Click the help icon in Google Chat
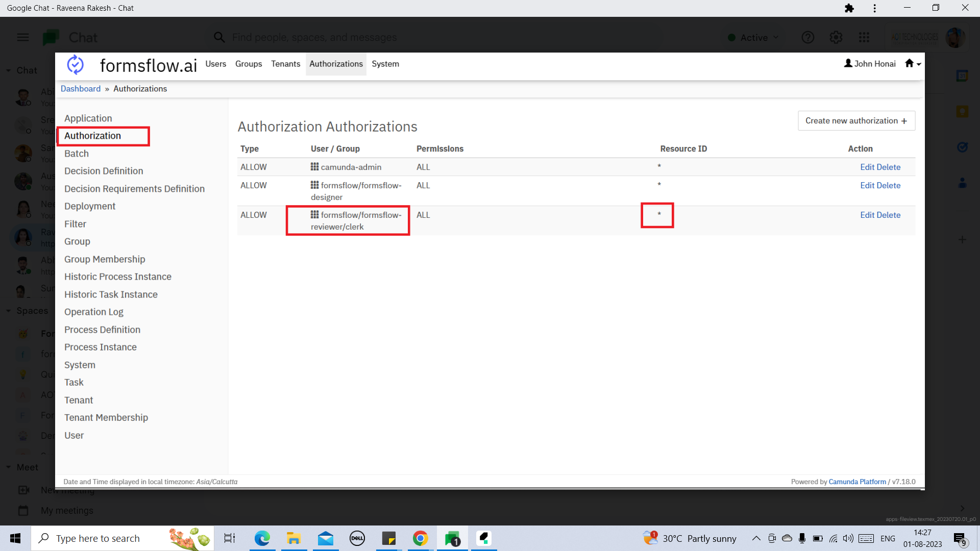This screenshot has width=980, height=551. 807,37
